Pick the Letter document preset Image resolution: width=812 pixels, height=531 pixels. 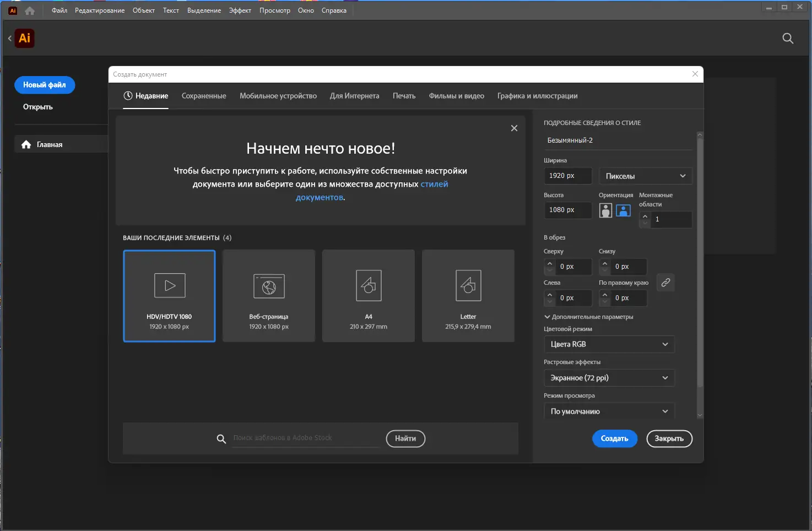(x=468, y=296)
